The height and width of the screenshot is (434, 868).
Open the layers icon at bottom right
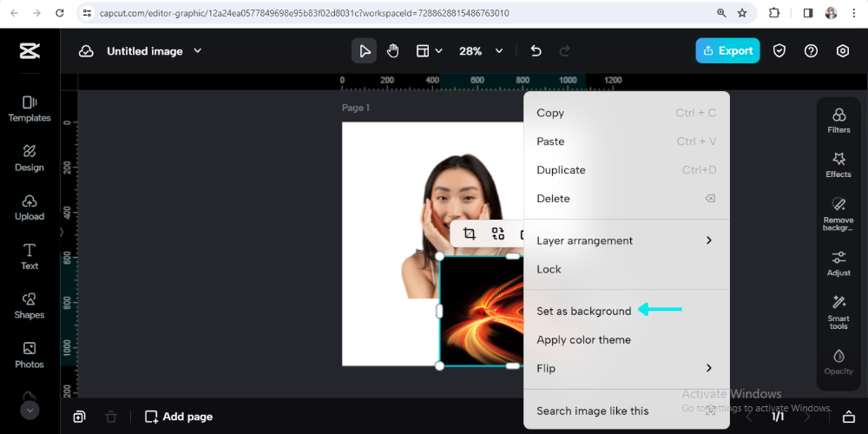click(848, 417)
